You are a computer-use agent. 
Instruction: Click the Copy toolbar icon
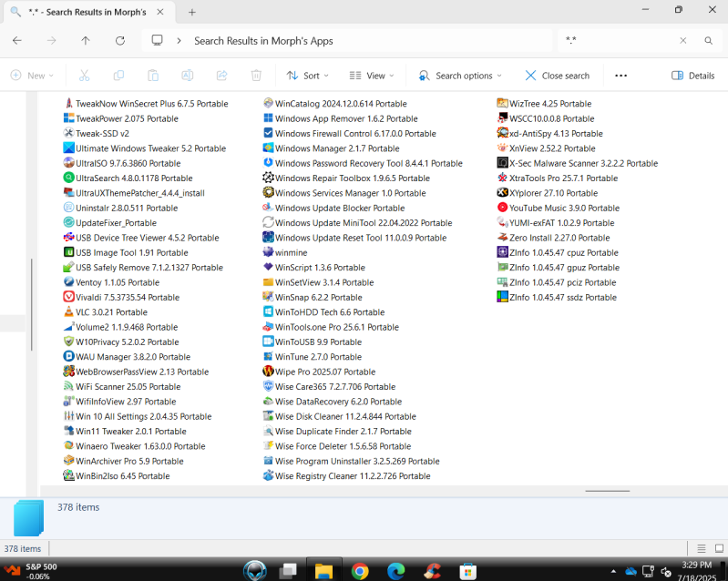point(118,76)
